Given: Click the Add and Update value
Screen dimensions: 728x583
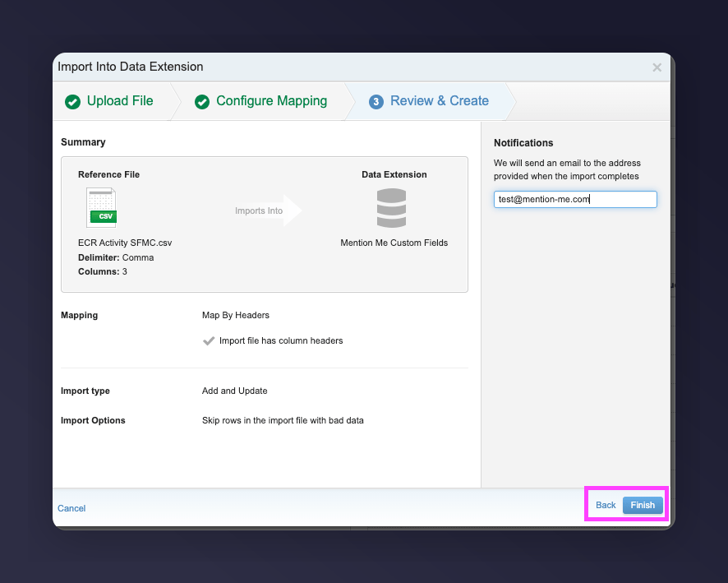Looking at the screenshot, I should coord(234,391).
